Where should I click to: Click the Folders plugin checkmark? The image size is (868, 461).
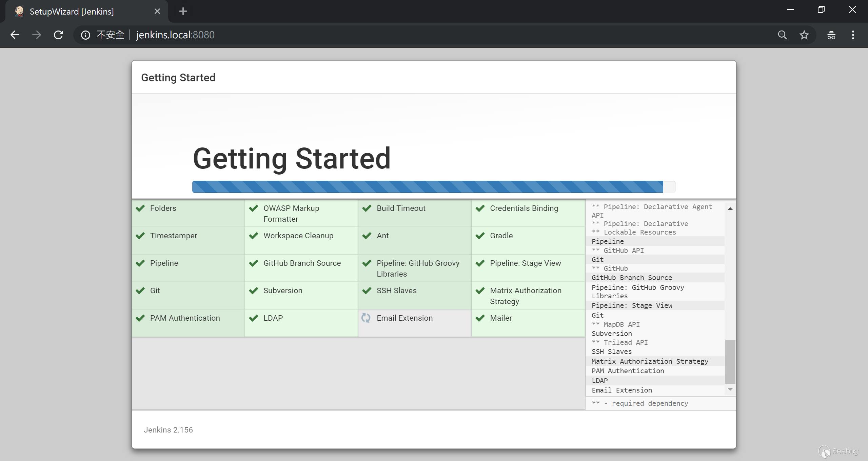140,208
